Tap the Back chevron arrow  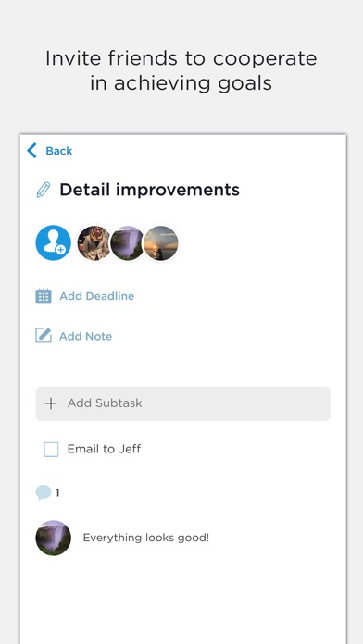pos(31,151)
